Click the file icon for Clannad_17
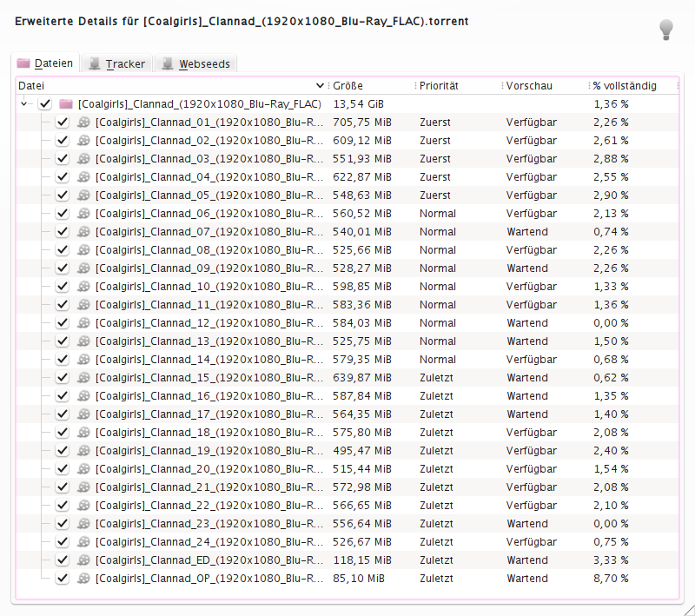This screenshot has height=616, width=695. pyautogui.click(x=83, y=414)
